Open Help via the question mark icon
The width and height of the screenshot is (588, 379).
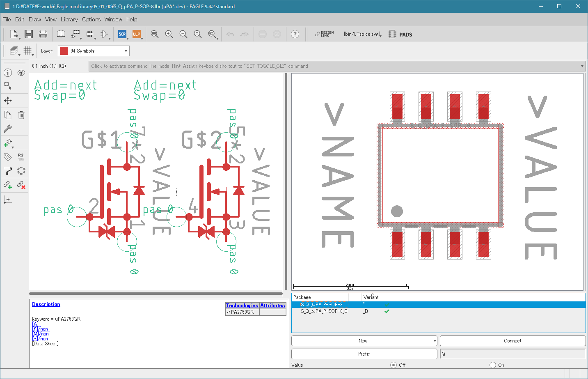pyautogui.click(x=295, y=34)
